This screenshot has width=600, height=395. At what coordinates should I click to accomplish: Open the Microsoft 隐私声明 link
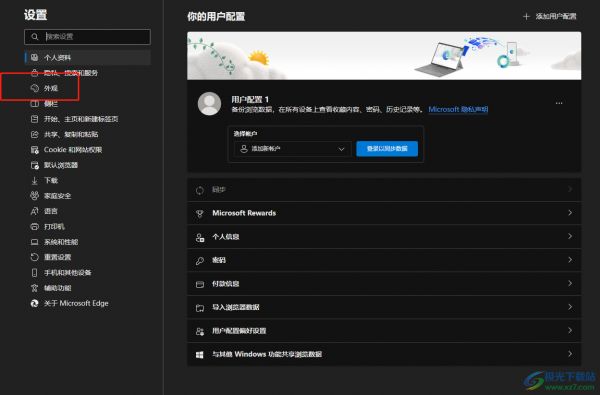pyautogui.click(x=458, y=109)
